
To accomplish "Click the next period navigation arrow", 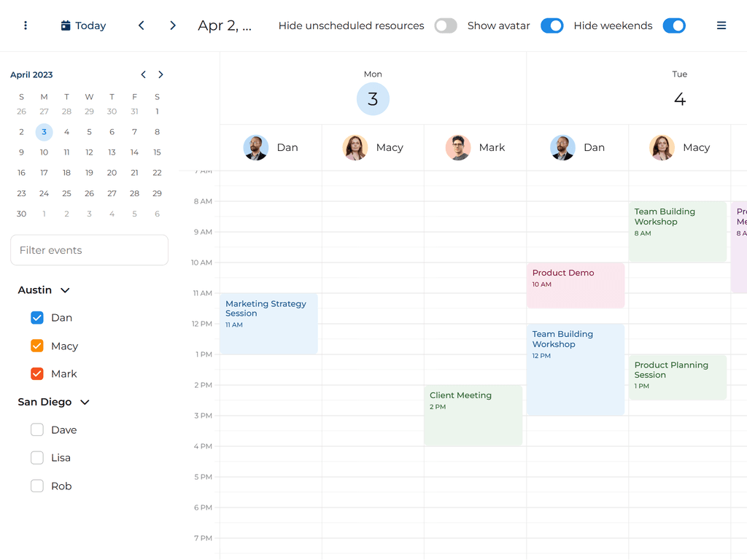I will [x=173, y=25].
